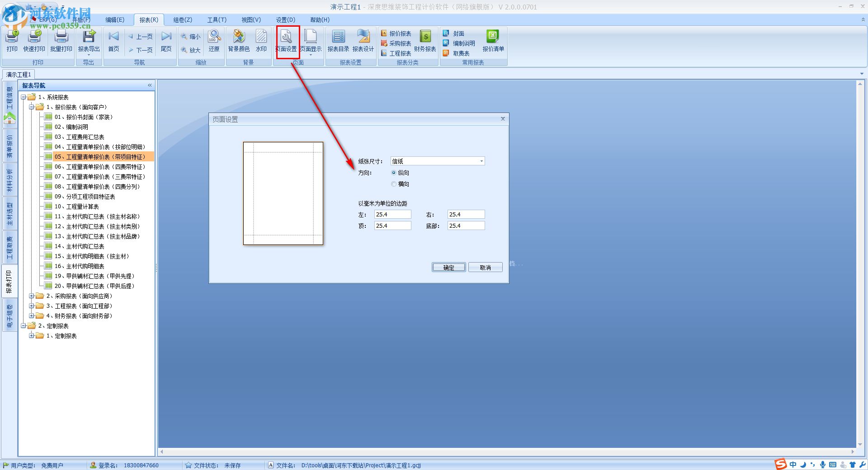Expand 3、工程报表（面向工程部）node
The image size is (868, 470).
[x=32, y=306]
